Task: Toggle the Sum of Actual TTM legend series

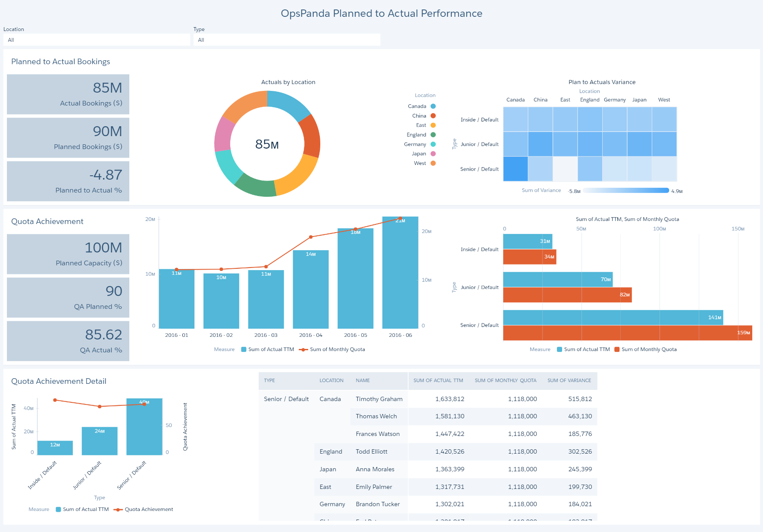Action: pos(267,349)
